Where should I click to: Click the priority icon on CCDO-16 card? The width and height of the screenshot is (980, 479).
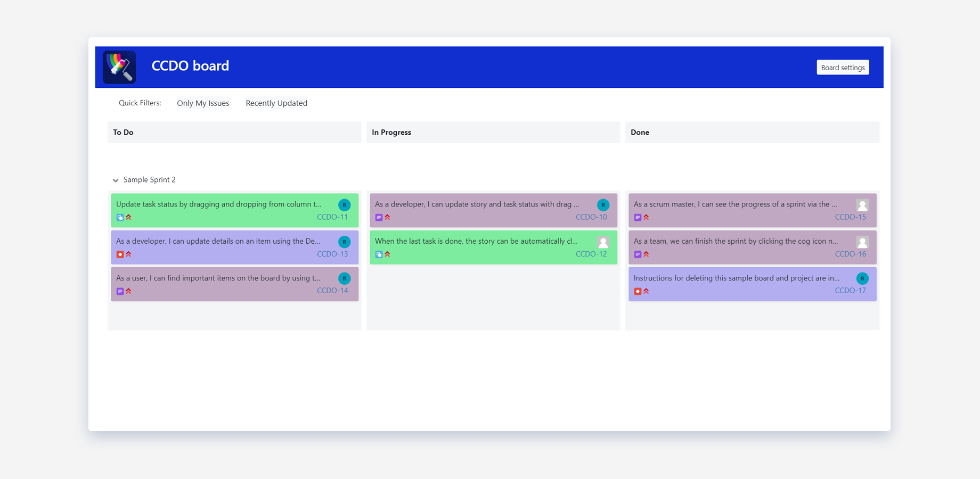pyautogui.click(x=646, y=254)
